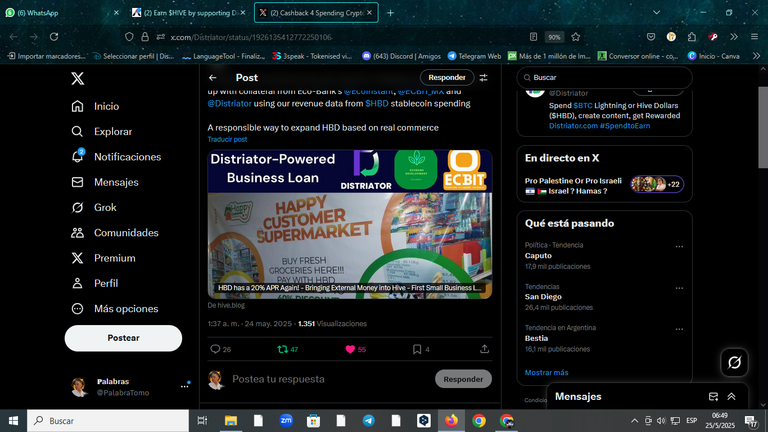Screen dimensions: 768x432
Task: Click the reply comment icon
Action: (x=215, y=349)
